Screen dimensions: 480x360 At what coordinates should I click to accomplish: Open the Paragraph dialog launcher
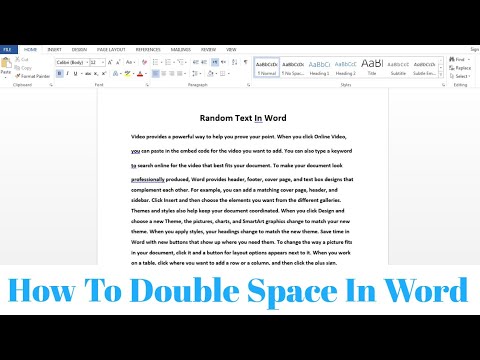pyautogui.click(x=249, y=85)
